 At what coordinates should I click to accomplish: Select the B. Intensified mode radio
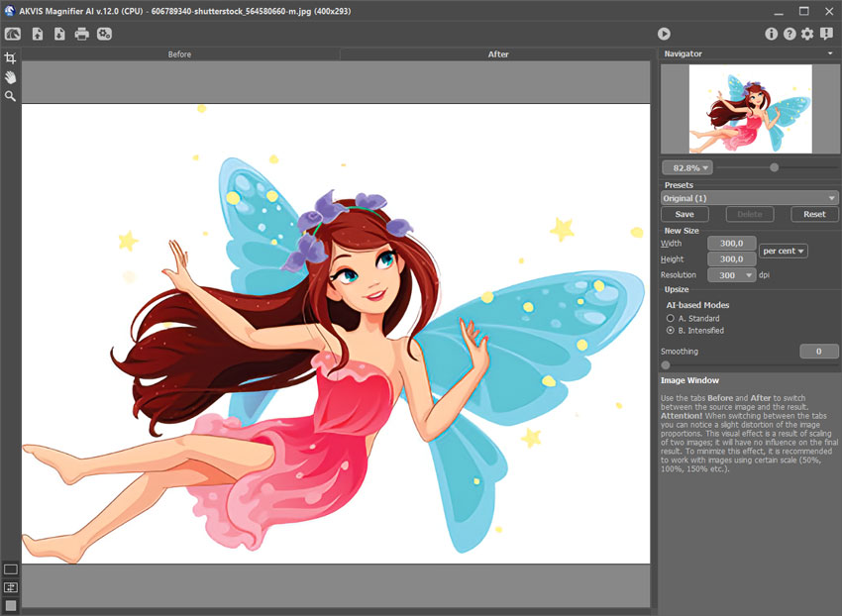[671, 331]
